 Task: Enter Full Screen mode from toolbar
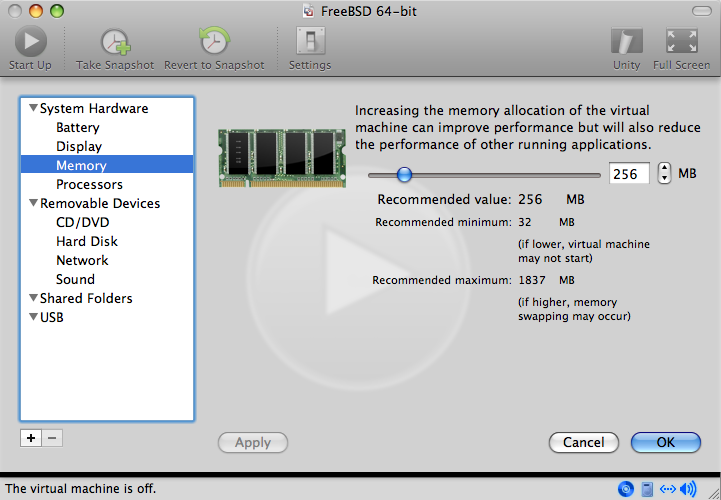click(681, 42)
